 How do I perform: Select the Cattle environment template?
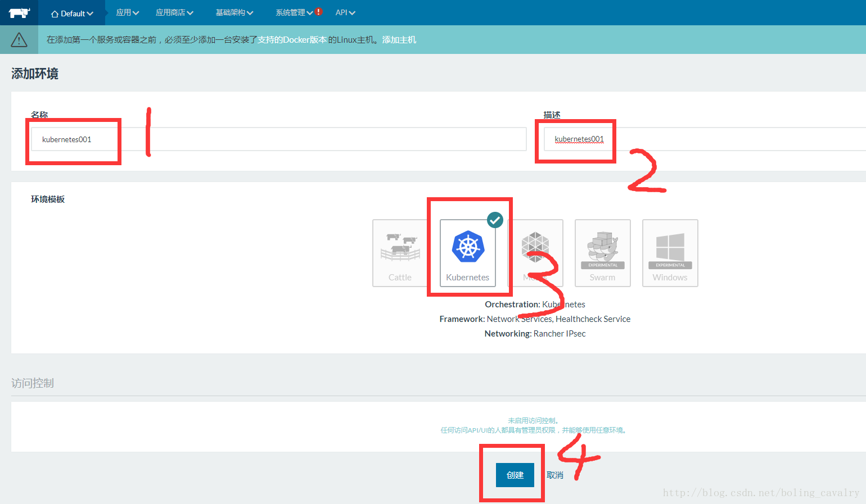pos(400,253)
